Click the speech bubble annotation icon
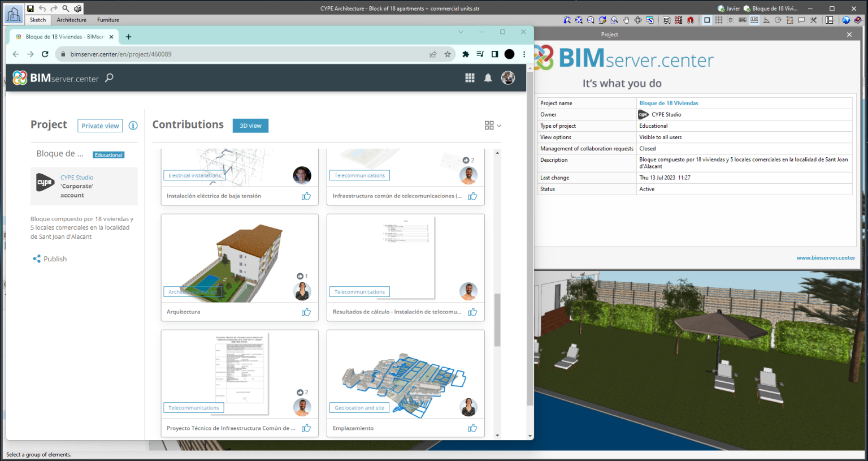The image size is (868, 461). click(x=801, y=20)
